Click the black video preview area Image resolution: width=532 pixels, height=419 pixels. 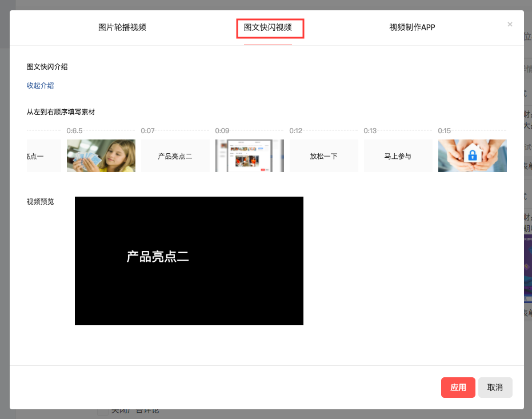(189, 261)
